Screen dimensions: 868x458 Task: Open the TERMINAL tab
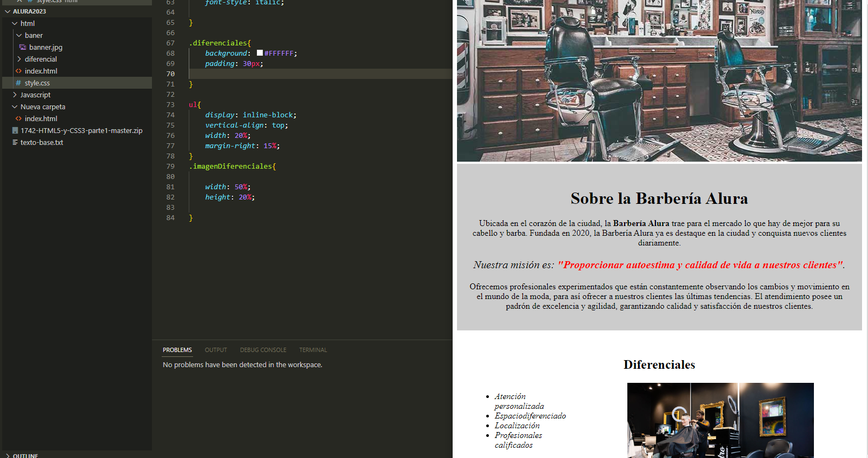[x=313, y=350]
